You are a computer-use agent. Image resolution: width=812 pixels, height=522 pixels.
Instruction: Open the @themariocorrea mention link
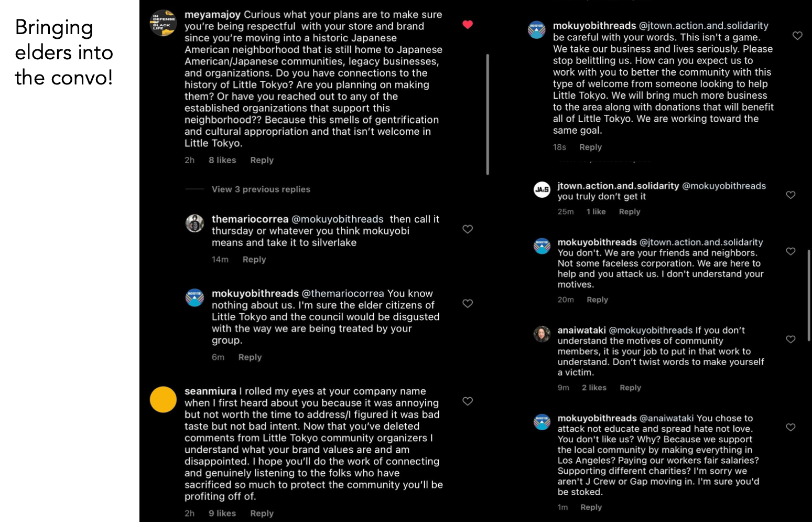pos(343,294)
